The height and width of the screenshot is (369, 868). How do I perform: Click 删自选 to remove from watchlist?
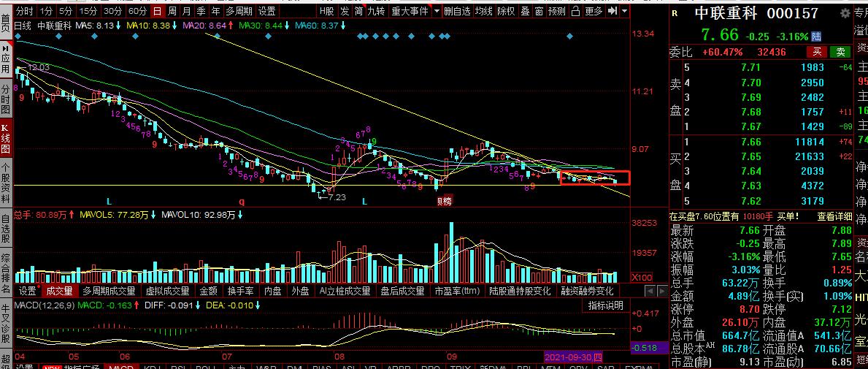[x=458, y=11]
